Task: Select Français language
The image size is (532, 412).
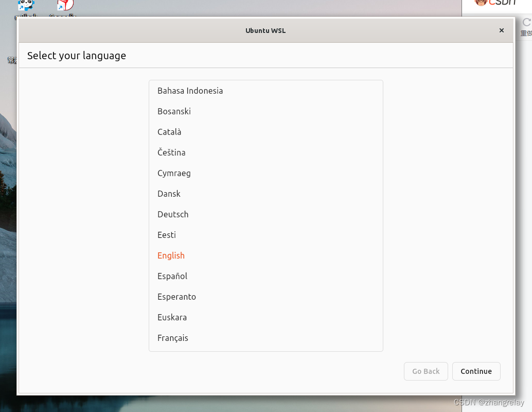Action: (265, 338)
